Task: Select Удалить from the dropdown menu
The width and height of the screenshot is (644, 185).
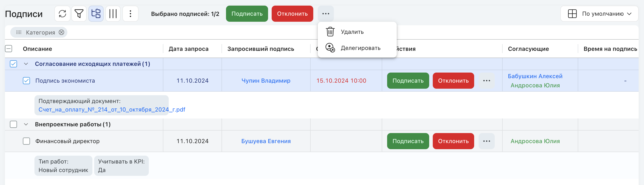Action: coord(357,32)
